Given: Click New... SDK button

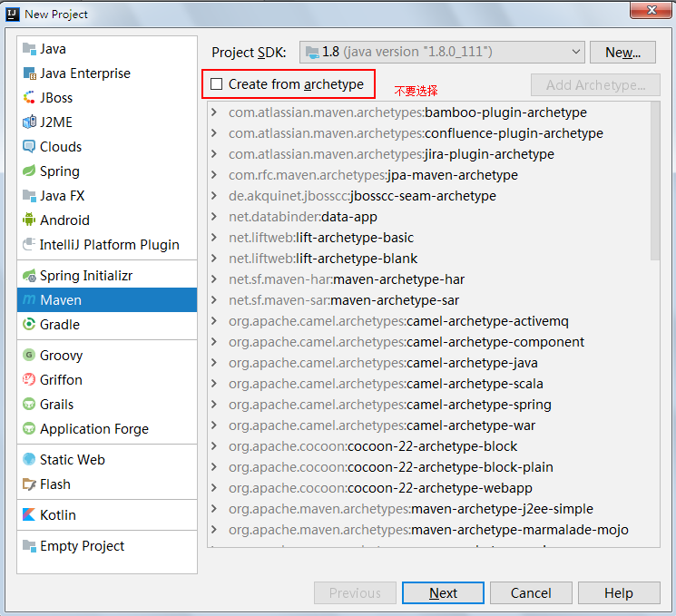Looking at the screenshot, I should [622, 52].
